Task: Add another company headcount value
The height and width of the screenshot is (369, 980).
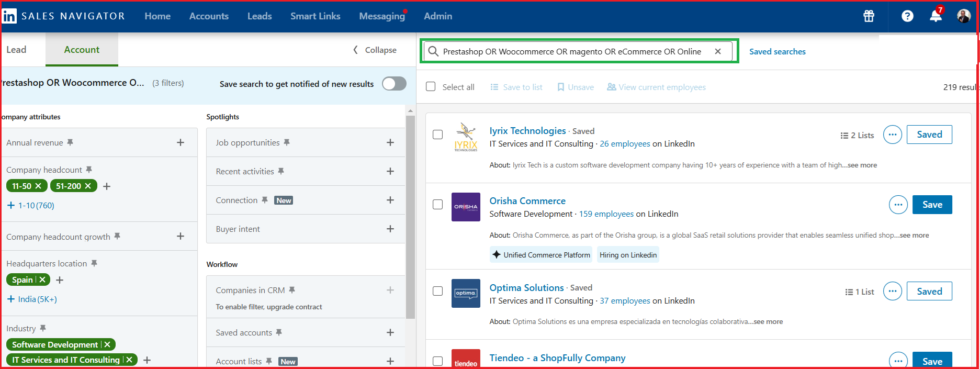Action: click(107, 186)
